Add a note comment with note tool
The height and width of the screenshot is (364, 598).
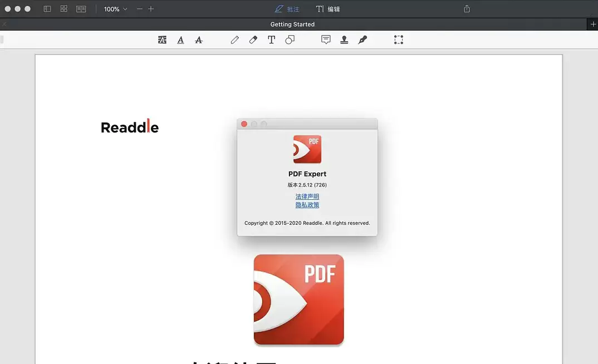pos(326,40)
